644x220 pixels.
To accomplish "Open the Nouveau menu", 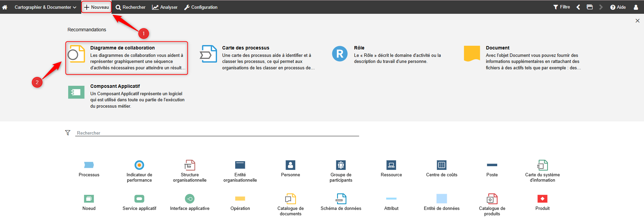I will click(96, 7).
